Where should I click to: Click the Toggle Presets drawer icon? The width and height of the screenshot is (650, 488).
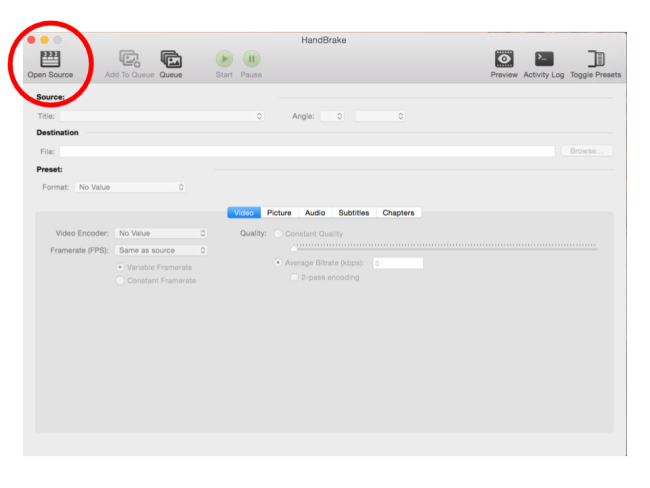coord(596,59)
